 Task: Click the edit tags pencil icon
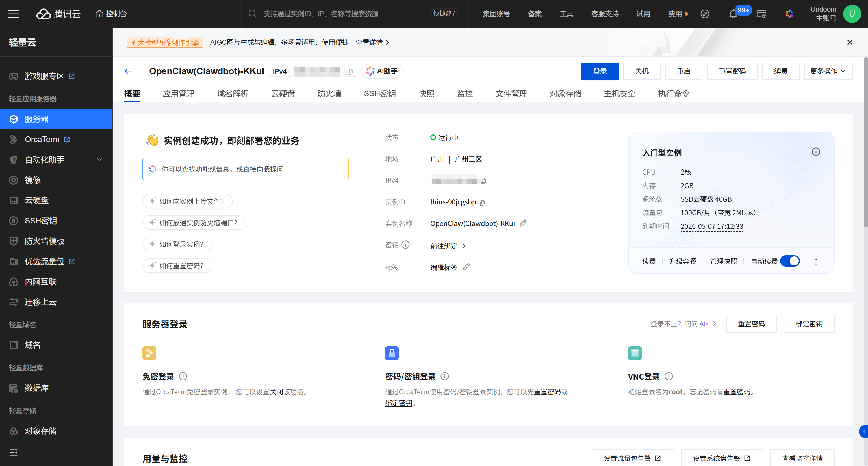click(x=466, y=267)
